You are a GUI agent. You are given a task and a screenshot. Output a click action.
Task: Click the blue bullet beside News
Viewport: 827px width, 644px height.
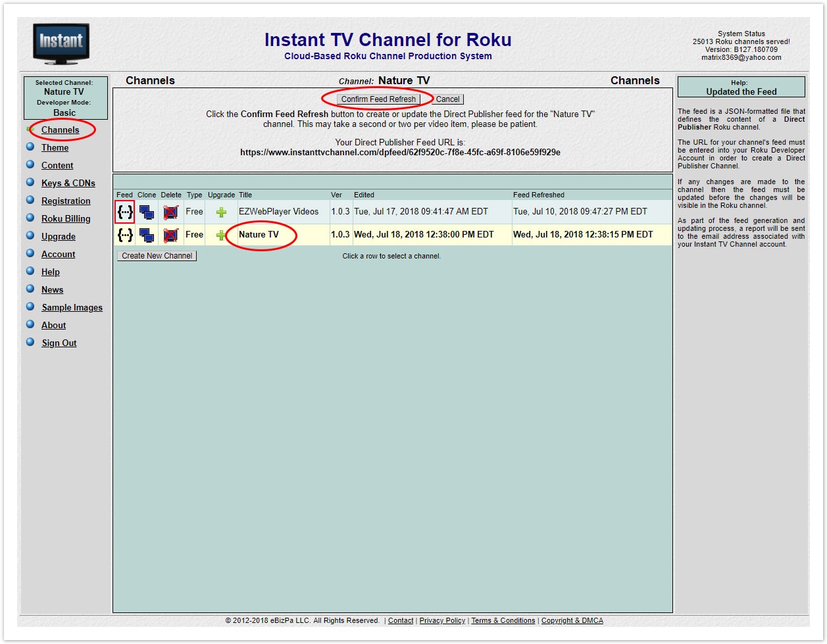(30, 289)
